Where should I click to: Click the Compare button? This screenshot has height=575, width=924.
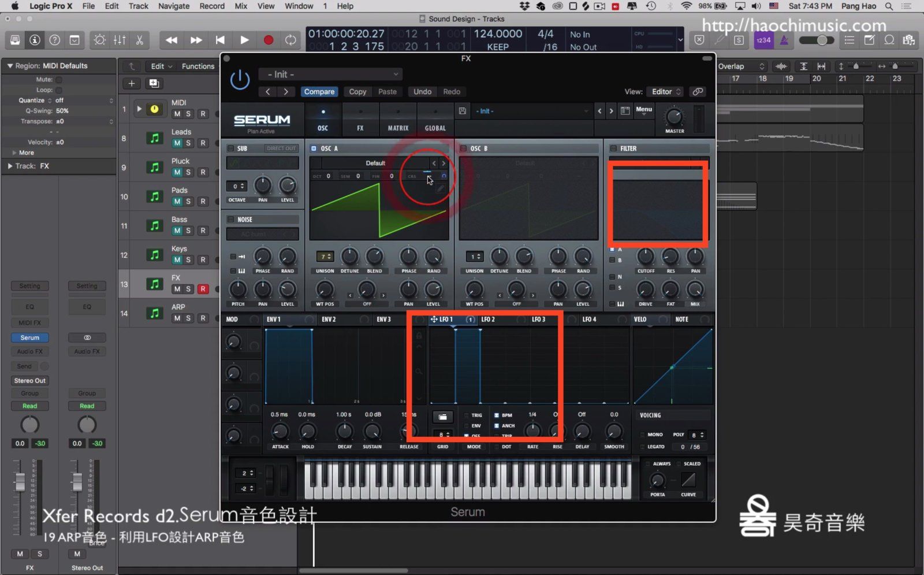[319, 91]
